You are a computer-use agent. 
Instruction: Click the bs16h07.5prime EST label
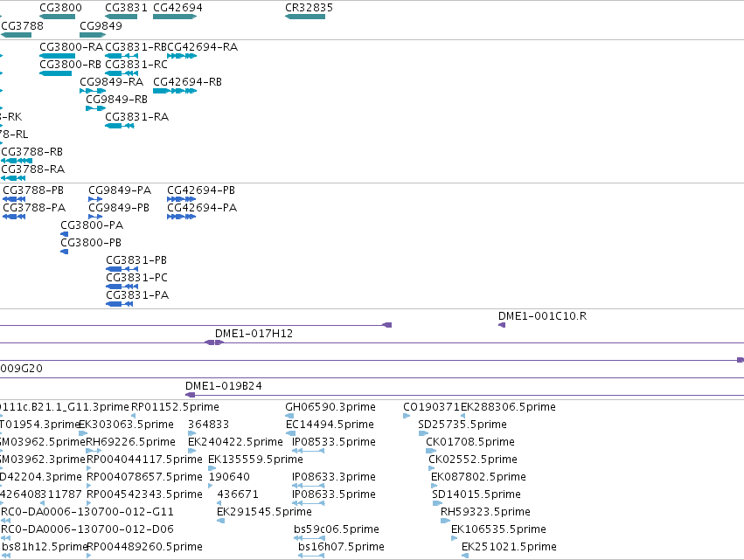(x=341, y=547)
